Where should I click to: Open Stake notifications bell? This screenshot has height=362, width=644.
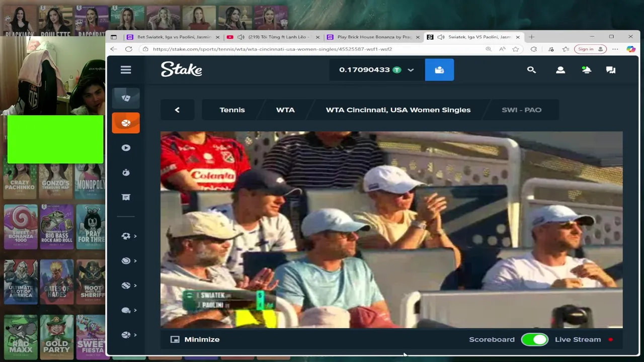pos(586,70)
